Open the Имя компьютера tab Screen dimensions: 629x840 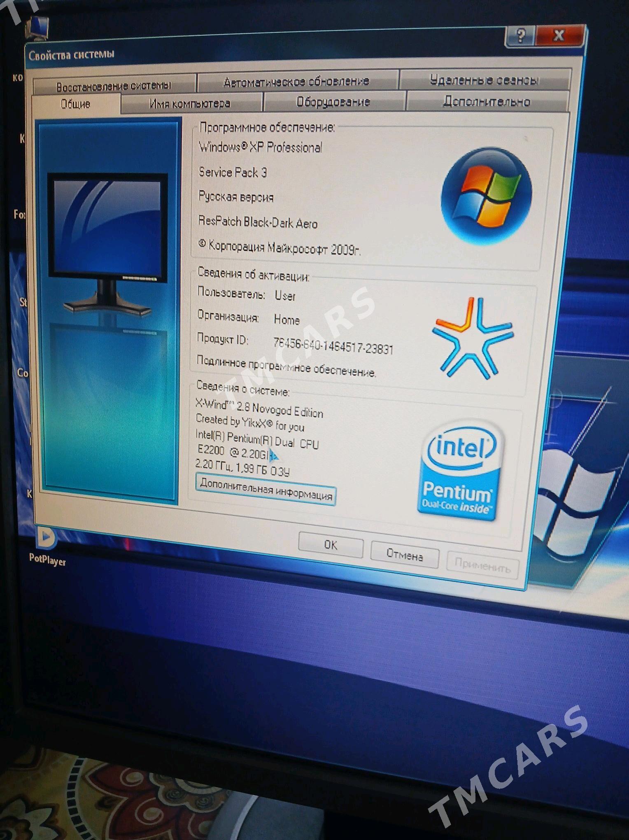[x=191, y=103]
